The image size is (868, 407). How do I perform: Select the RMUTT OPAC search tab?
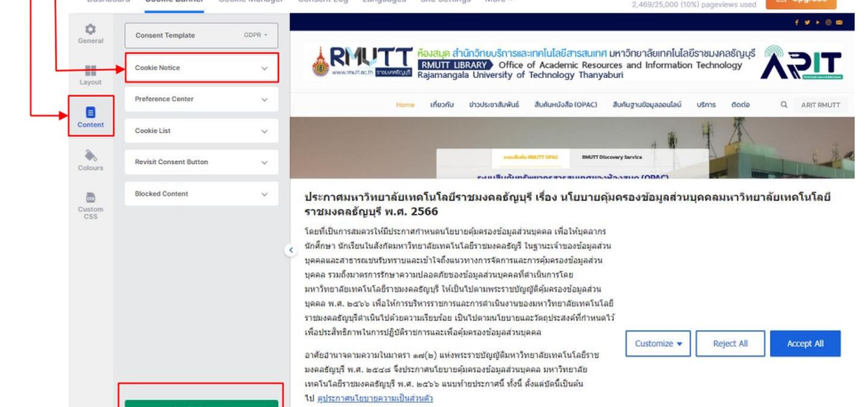(531, 157)
